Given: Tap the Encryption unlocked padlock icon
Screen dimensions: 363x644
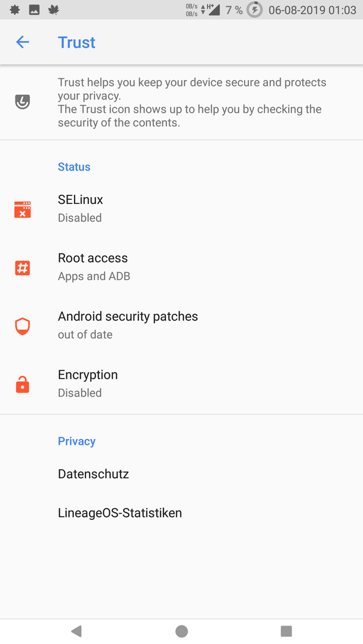Looking at the screenshot, I should tap(23, 385).
